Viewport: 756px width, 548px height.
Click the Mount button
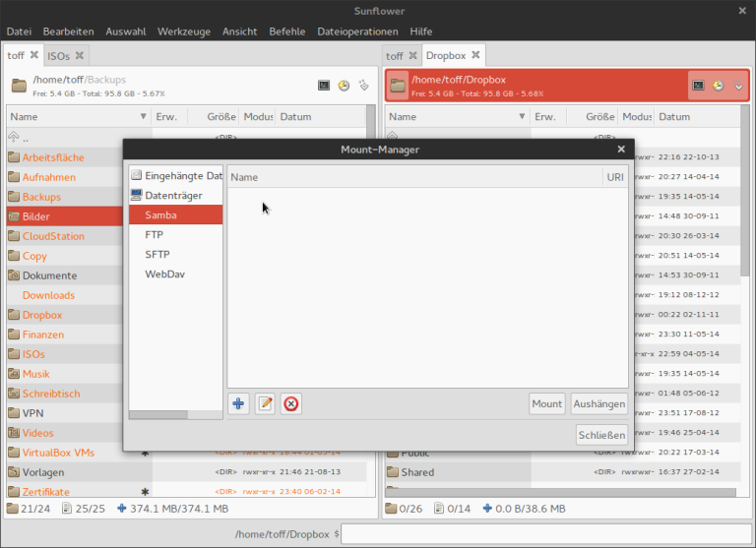546,403
